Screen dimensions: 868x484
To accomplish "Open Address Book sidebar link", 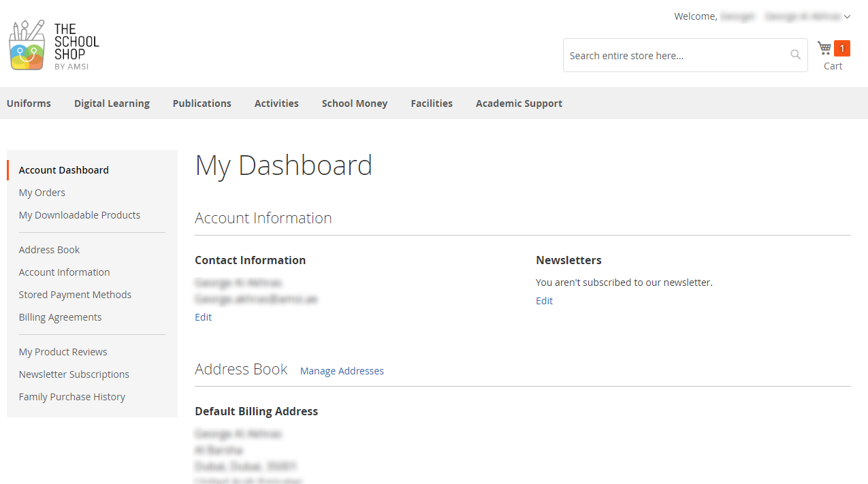I will pos(49,250).
